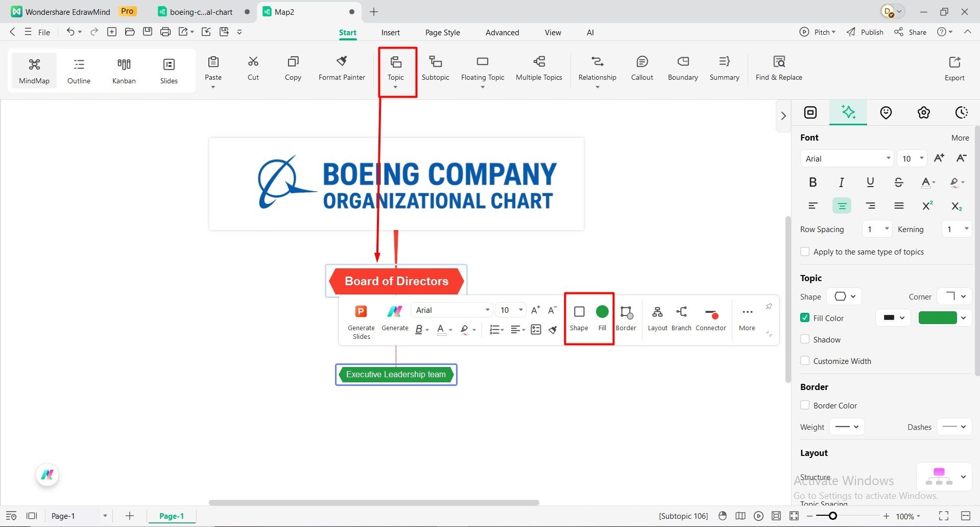This screenshot has height=527, width=980.
Task: Enable Apply to the same type of topics
Action: [x=805, y=252]
